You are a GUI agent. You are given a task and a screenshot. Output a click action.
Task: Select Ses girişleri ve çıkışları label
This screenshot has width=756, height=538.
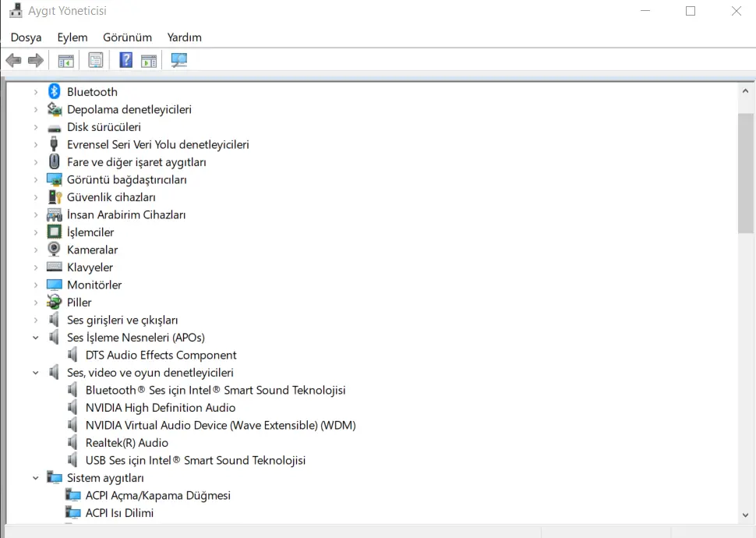pyautogui.click(x=122, y=320)
